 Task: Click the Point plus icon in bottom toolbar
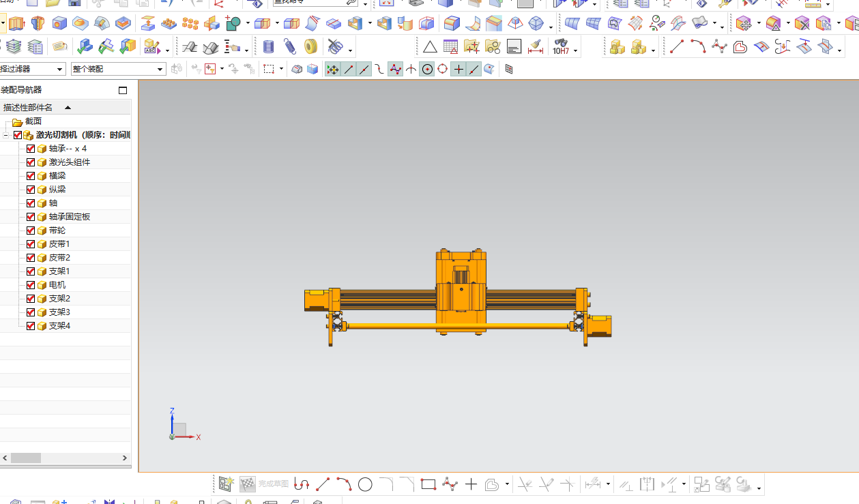(471, 485)
